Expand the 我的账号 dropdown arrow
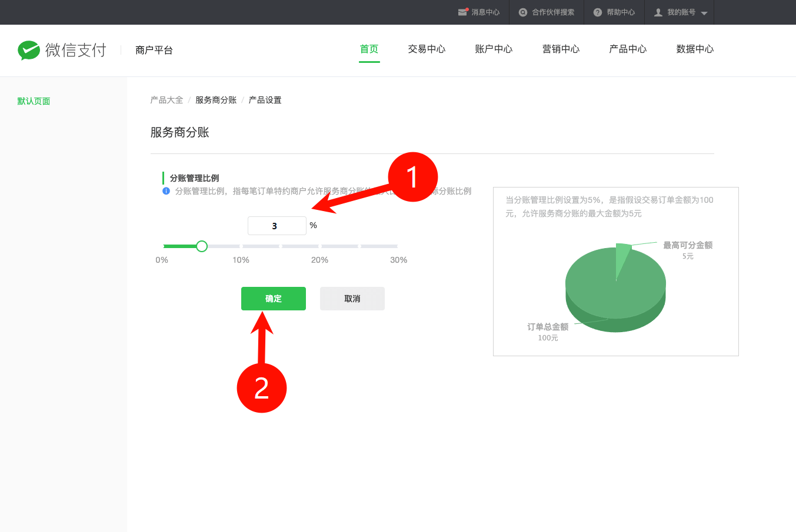796x532 pixels. 704,14
